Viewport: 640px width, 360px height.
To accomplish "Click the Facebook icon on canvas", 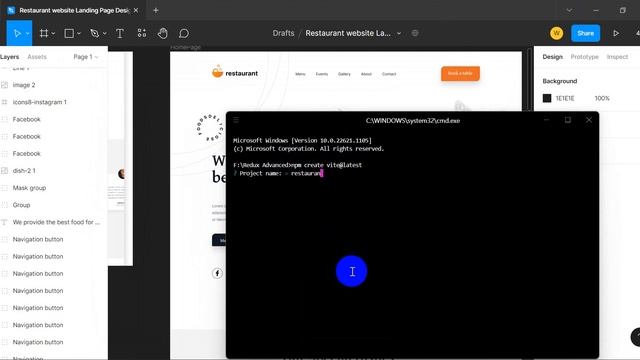I will [217, 273].
